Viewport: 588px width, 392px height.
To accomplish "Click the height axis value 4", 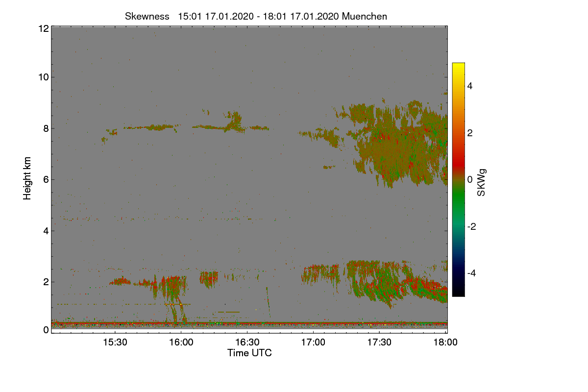I will click(46, 230).
